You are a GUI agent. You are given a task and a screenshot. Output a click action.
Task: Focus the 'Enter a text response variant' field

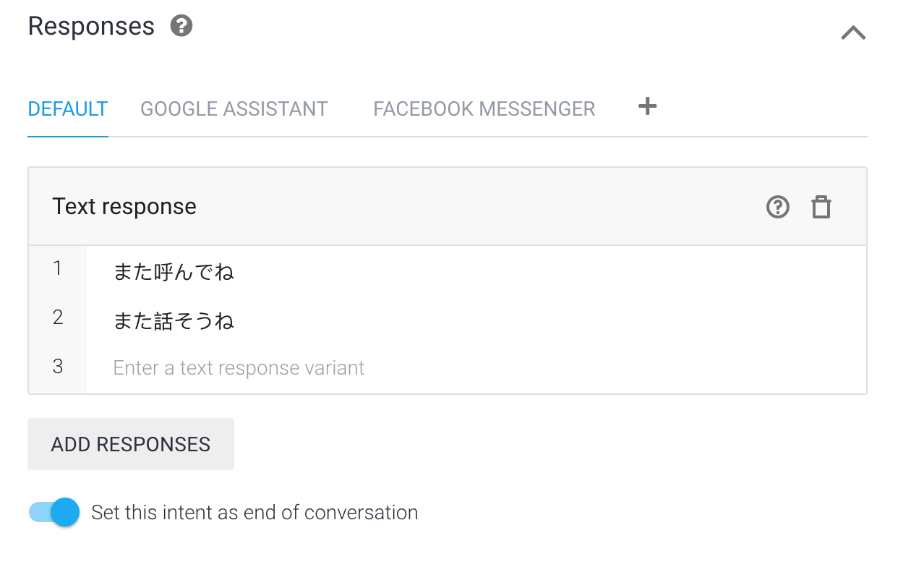tap(476, 368)
